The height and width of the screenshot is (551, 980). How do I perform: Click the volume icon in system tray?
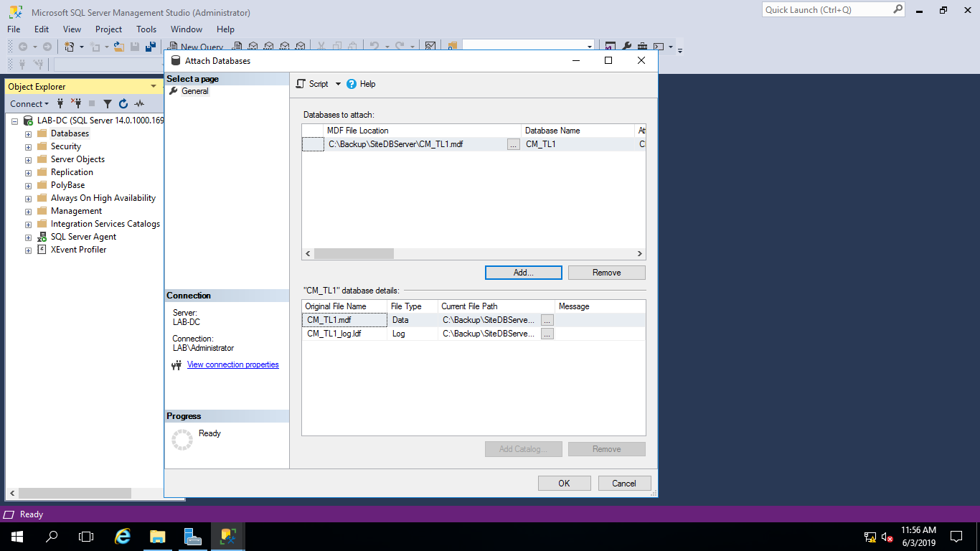[x=887, y=536]
